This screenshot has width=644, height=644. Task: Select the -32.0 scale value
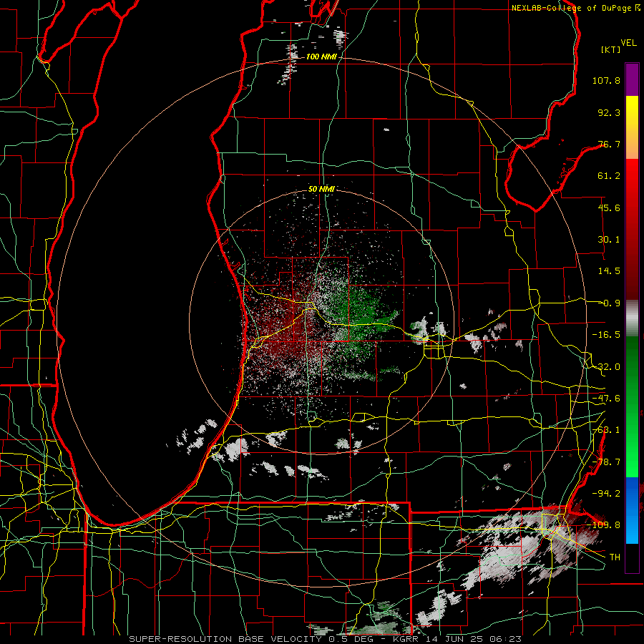(606, 367)
